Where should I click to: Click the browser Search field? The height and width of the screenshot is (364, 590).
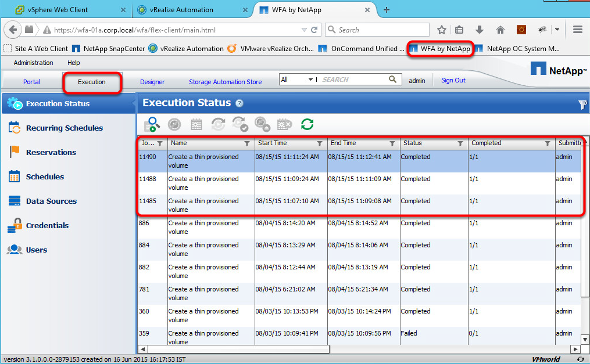click(377, 30)
